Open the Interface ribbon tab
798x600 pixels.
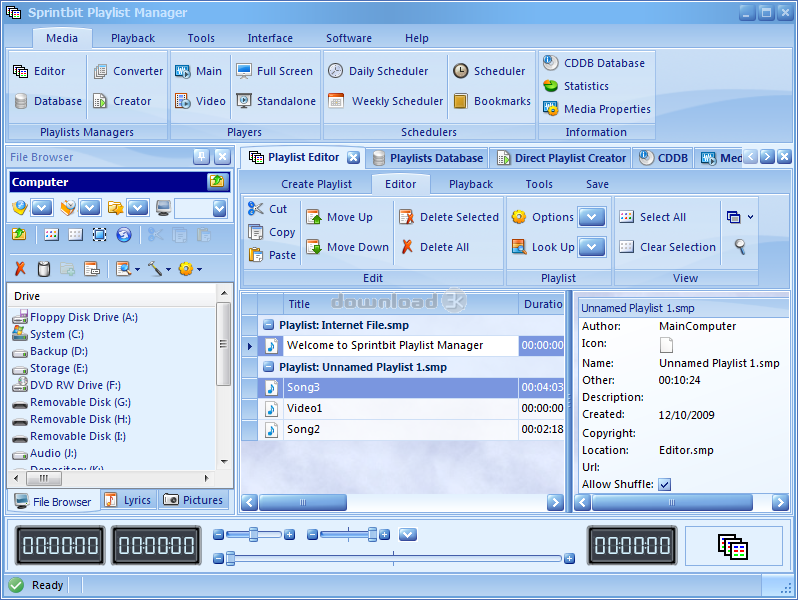[x=270, y=38]
